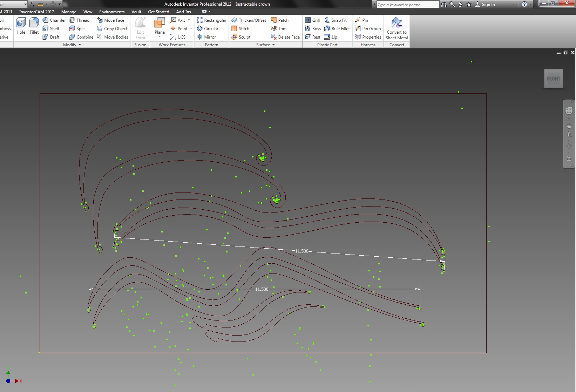Switch to the View tab
Viewport: 576px width, 392px height.
88,12
